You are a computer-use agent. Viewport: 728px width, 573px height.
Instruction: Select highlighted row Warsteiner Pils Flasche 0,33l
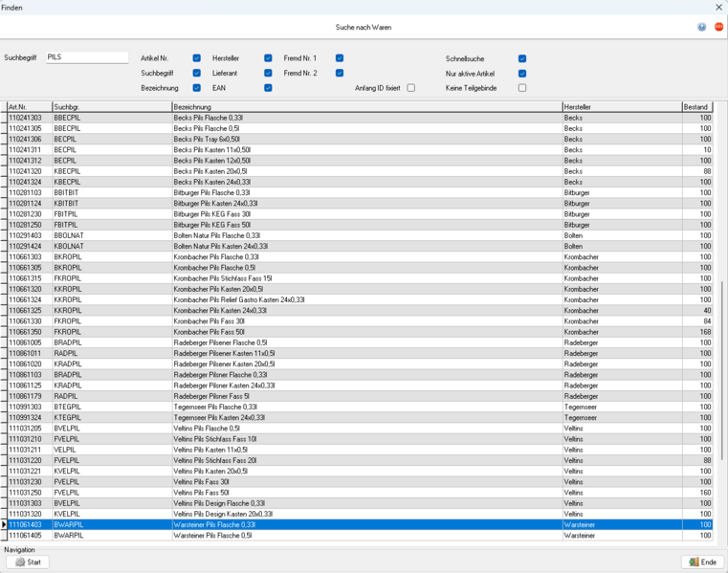[x=360, y=525]
